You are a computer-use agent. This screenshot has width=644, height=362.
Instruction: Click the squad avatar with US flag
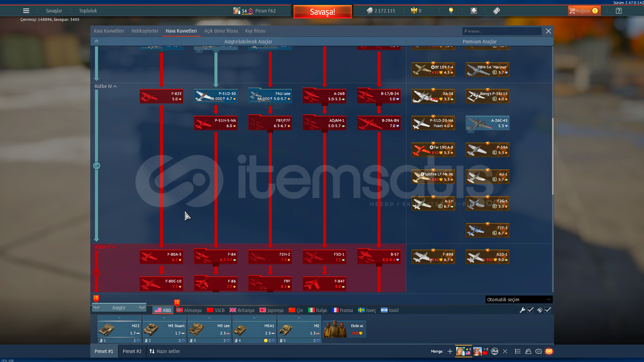pos(463,351)
